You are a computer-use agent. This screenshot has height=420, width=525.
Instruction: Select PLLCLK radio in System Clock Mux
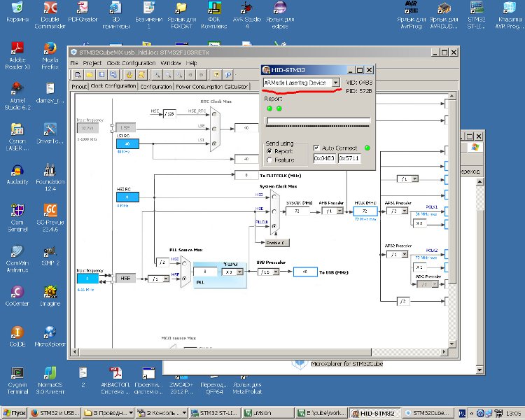pos(274,226)
